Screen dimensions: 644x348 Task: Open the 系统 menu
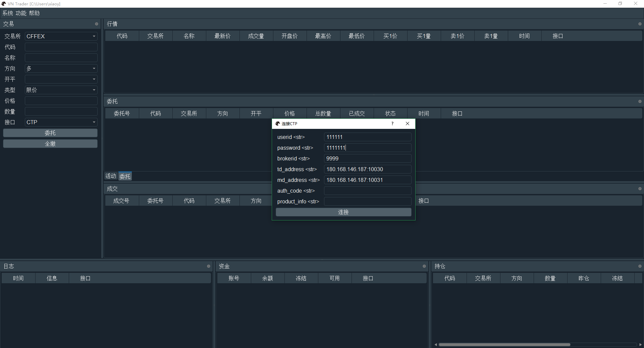pyautogui.click(x=8, y=13)
